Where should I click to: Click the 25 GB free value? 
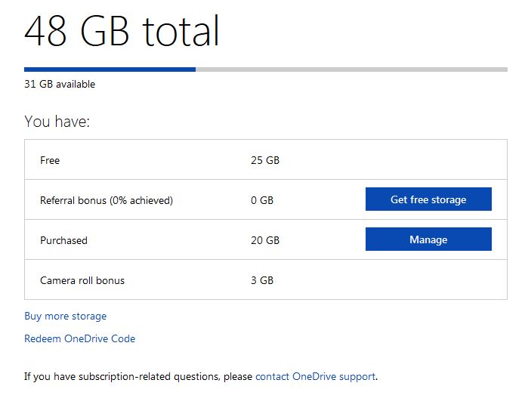click(265, 160)
